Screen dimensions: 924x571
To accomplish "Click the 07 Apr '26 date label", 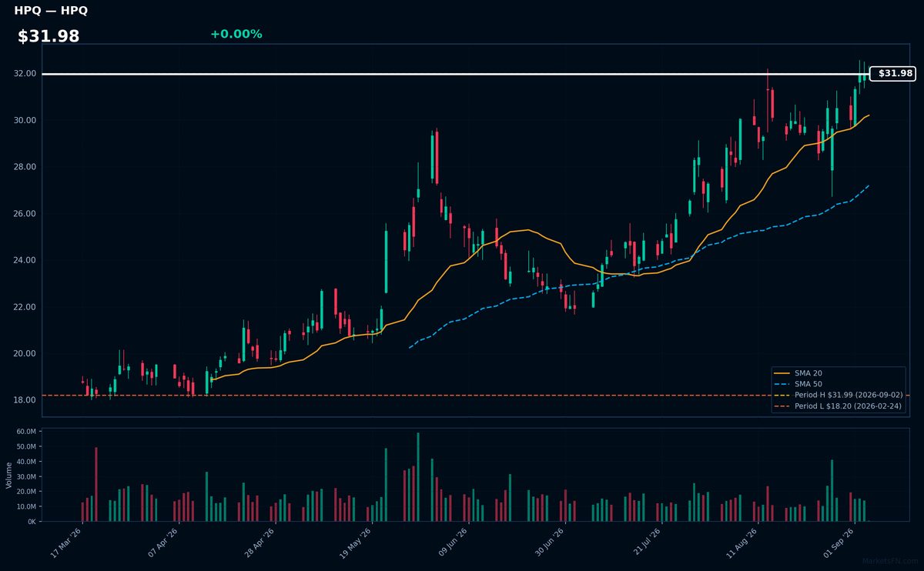I will (164, 542).
